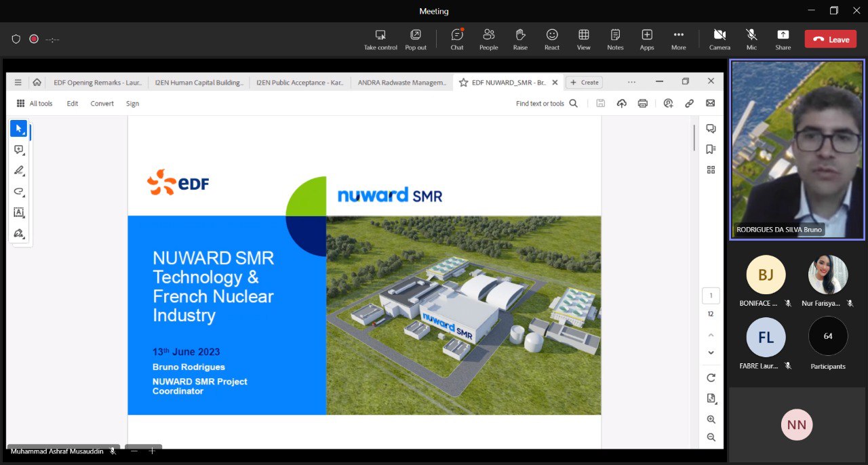Click Take control button
Viewport: 868px width, 465px height.
(380, 35)
